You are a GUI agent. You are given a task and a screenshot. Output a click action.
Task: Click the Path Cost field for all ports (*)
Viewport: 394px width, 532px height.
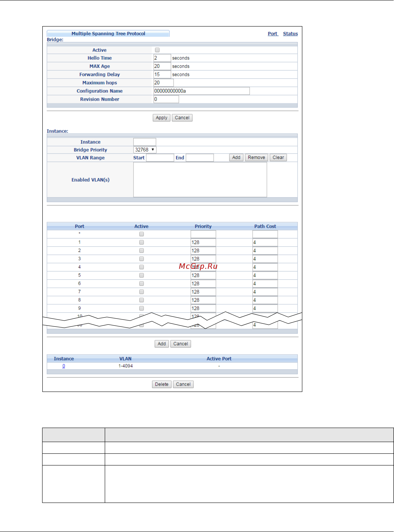coord(265,234)
